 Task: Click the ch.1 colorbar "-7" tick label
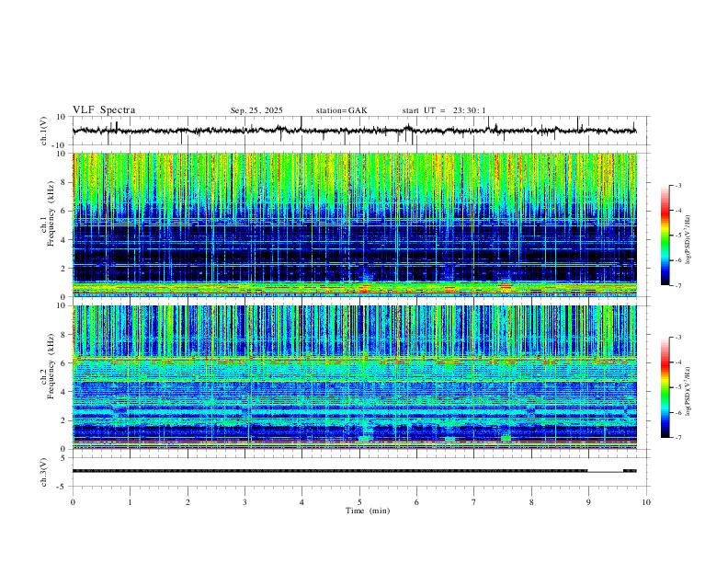click(x=678, y=285)
